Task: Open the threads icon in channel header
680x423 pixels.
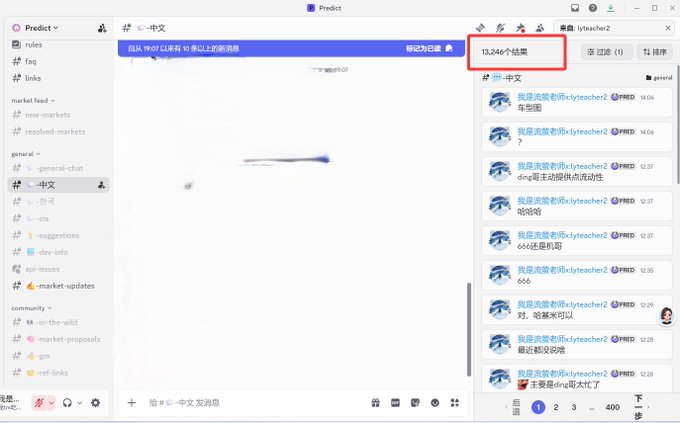Action: point(480,28)
